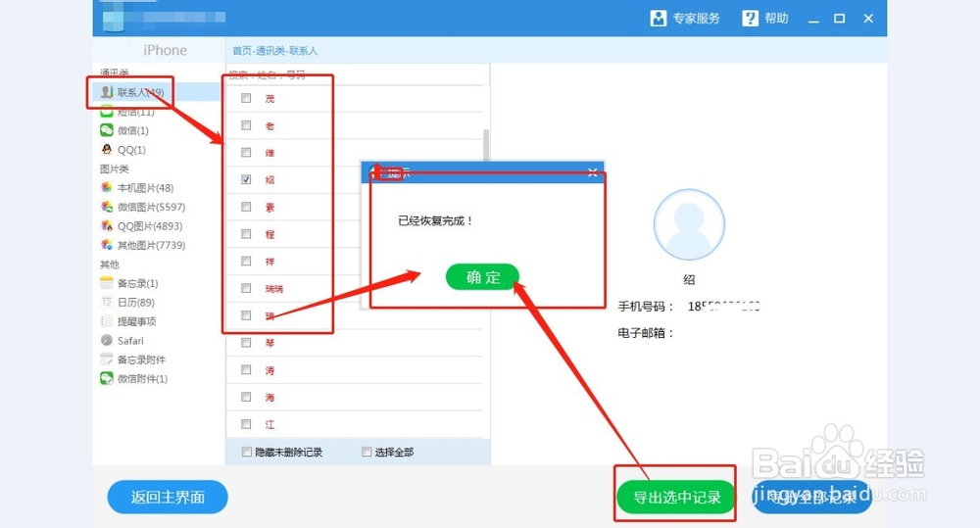
Task: Tick the checkbox for contact 涛
Action: (x=246, y=370)
